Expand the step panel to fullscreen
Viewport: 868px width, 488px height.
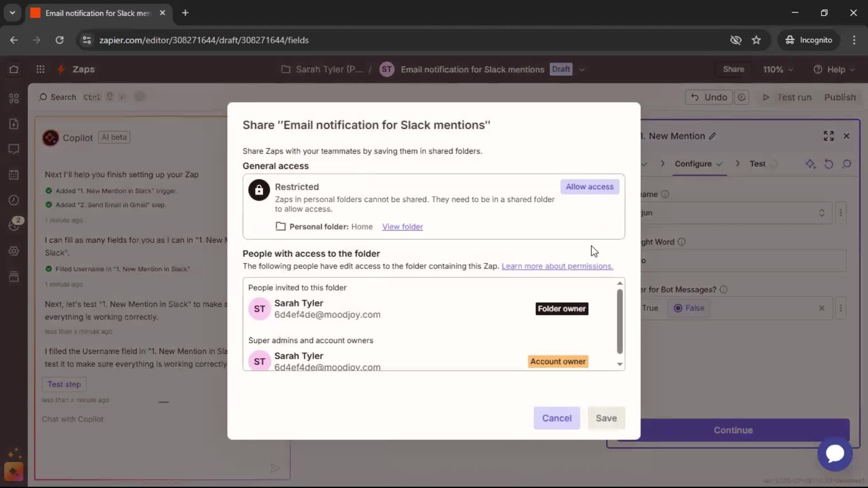(828, 136)
